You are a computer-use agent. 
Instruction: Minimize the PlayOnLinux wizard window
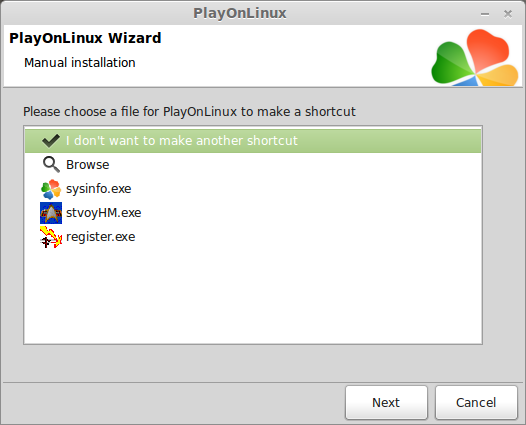tap(485, 14)
